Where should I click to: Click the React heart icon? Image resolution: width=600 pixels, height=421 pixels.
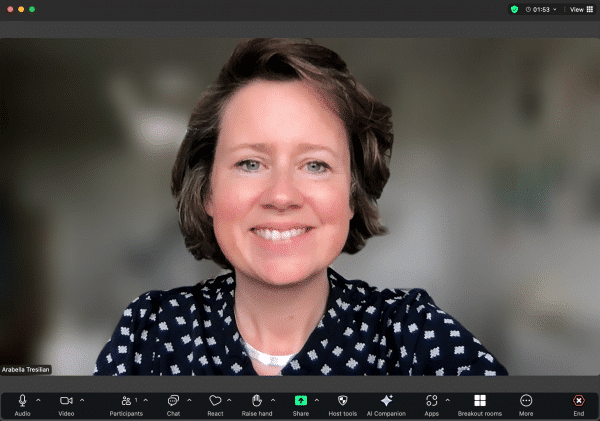pyautogui.click(x=215, y=401)
